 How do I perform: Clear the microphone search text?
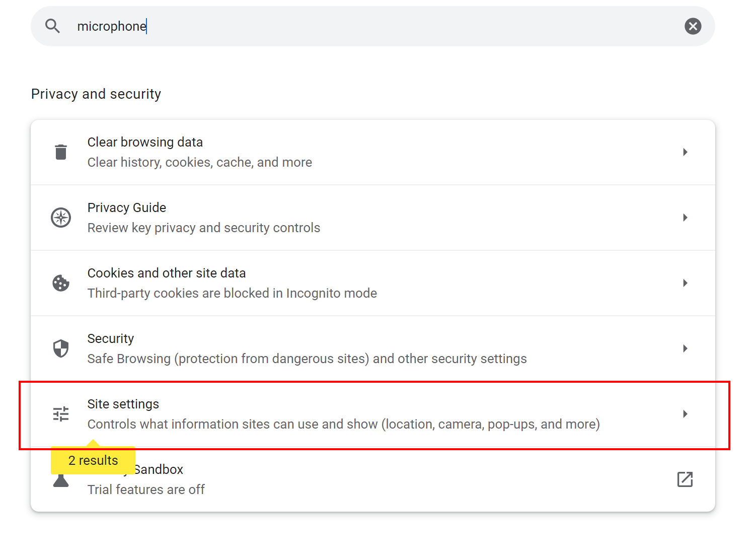point(693,26)
